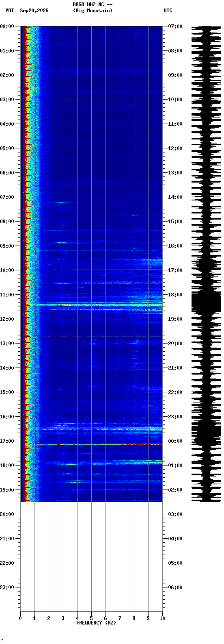Click the red broadband streak near 12:45 PDT
The image size is (224, 644).
point(91,337)
